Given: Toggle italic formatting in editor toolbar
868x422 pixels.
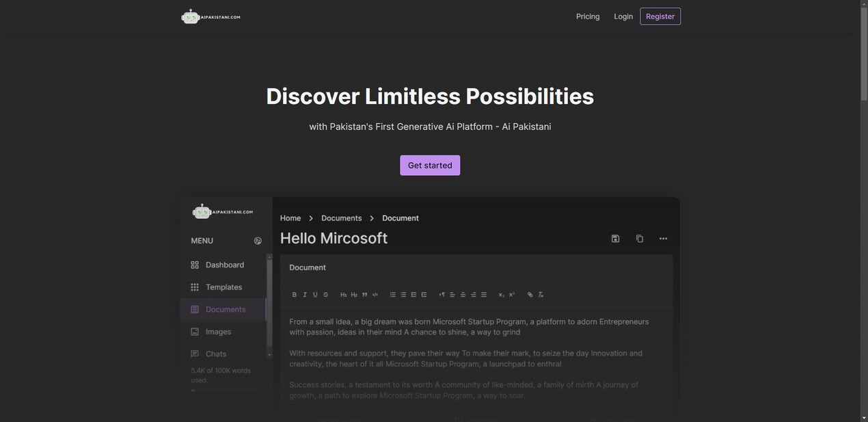Looking at the screenshot, I should coord(305,295).
